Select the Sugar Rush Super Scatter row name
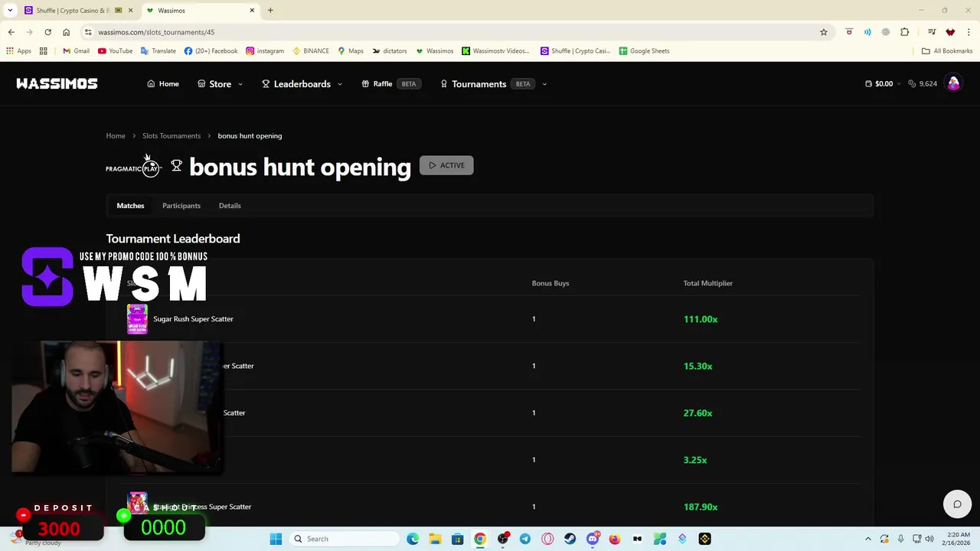Screen dimensions: 980x551 tap(193, 319)
